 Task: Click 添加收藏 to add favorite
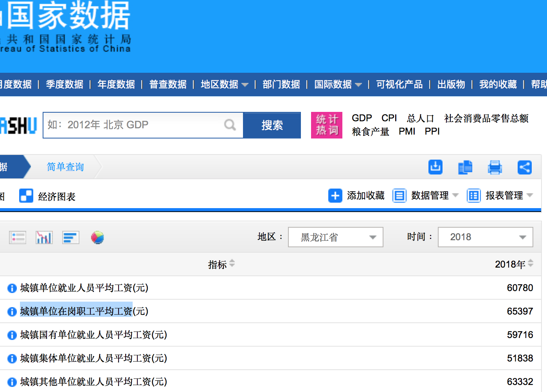(357, 195)
